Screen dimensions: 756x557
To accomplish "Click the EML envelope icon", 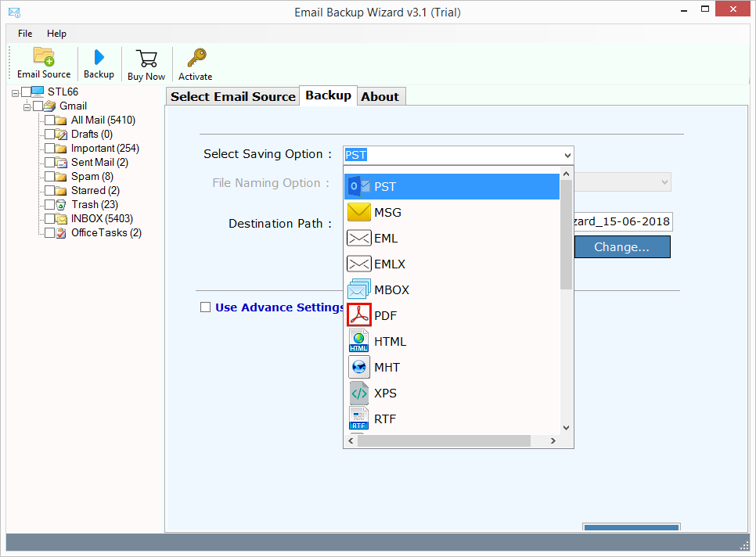I will (x=359, y=238).
